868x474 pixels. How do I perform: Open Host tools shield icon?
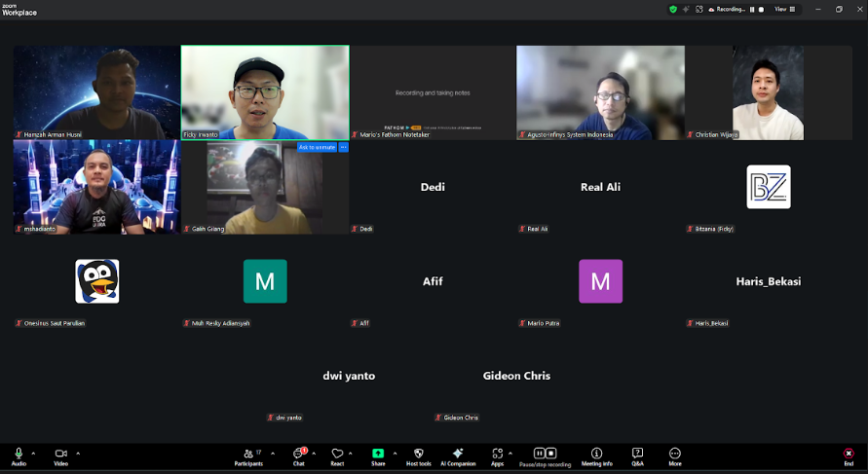(418, 455)
